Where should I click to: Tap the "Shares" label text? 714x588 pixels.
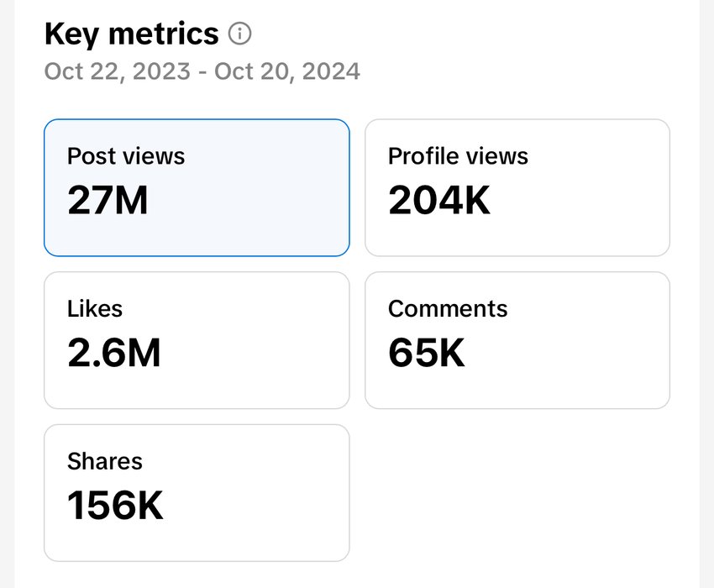pos(105,461)
